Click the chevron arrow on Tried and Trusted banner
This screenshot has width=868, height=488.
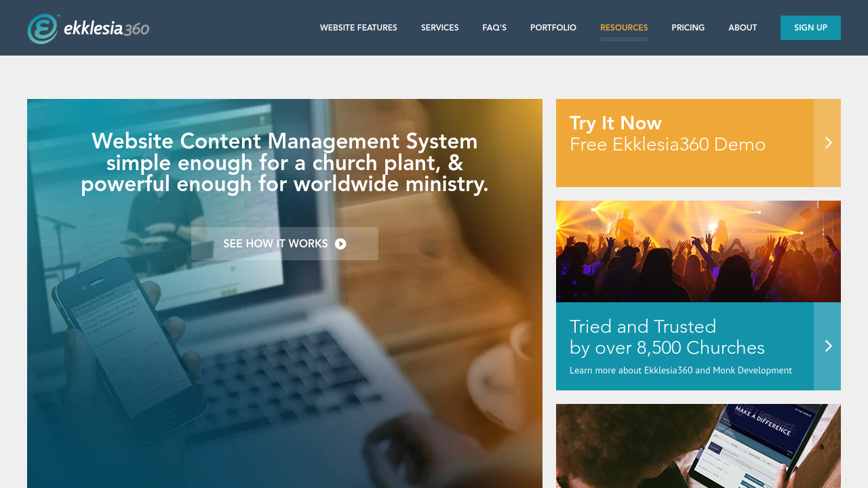[x=827, y=346]
